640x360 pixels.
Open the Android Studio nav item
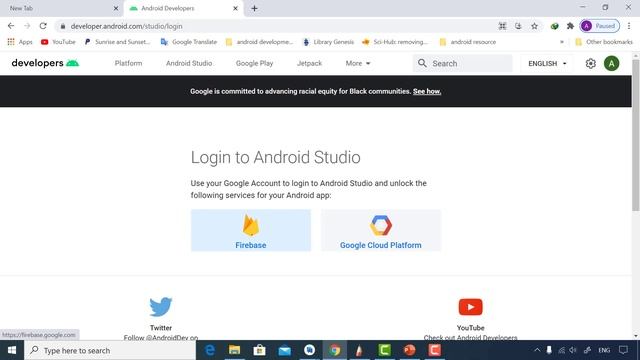189,63
